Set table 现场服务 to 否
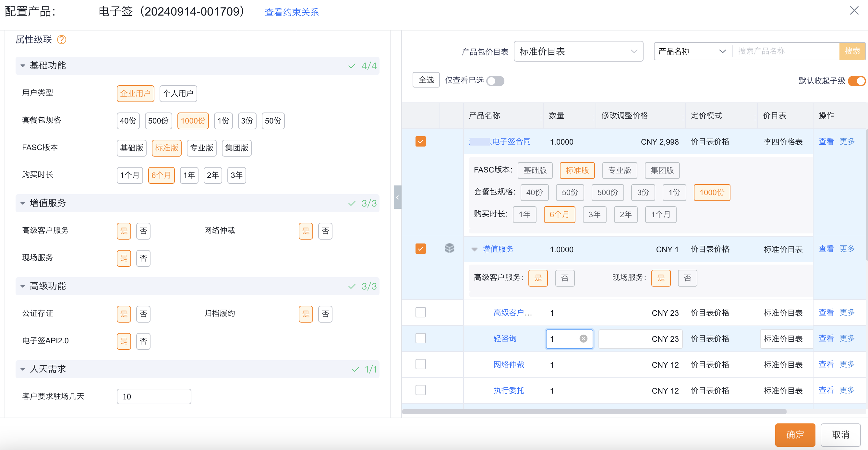Viewport: 868px width, 450px height. pyautogui.click(x=687, y=278)
